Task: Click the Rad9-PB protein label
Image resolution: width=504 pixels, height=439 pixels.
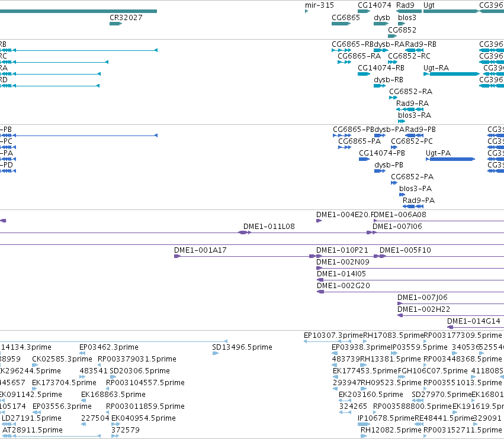Action: 420,130
